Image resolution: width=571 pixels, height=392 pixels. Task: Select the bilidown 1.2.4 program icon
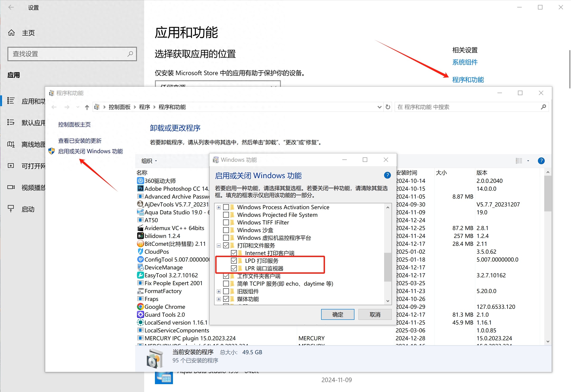point(140,236)
